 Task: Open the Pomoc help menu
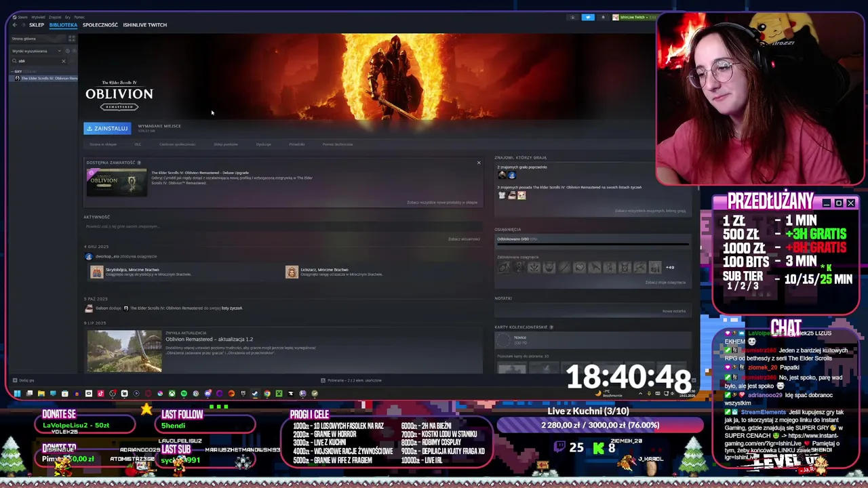[x=79, y=17]
